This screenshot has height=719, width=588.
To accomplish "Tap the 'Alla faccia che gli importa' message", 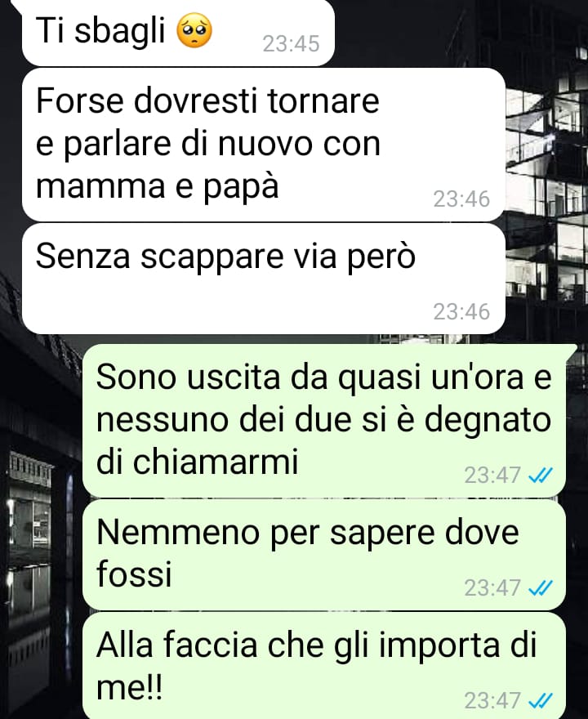I will pos(324,666).
